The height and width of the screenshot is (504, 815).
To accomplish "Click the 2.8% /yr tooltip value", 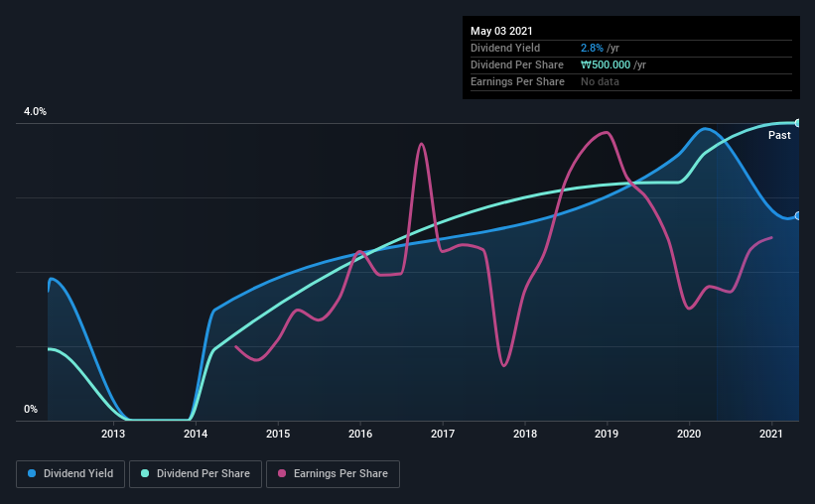I will coord(599,48).
